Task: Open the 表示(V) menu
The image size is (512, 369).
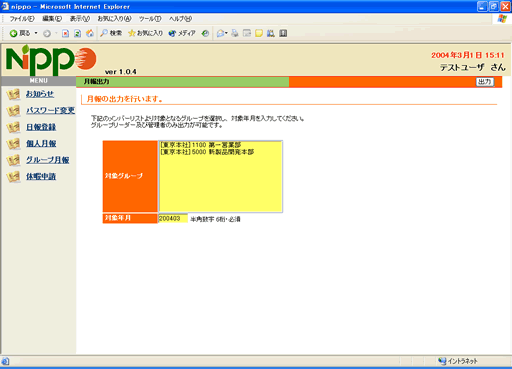Action: (x=80, y=19)
